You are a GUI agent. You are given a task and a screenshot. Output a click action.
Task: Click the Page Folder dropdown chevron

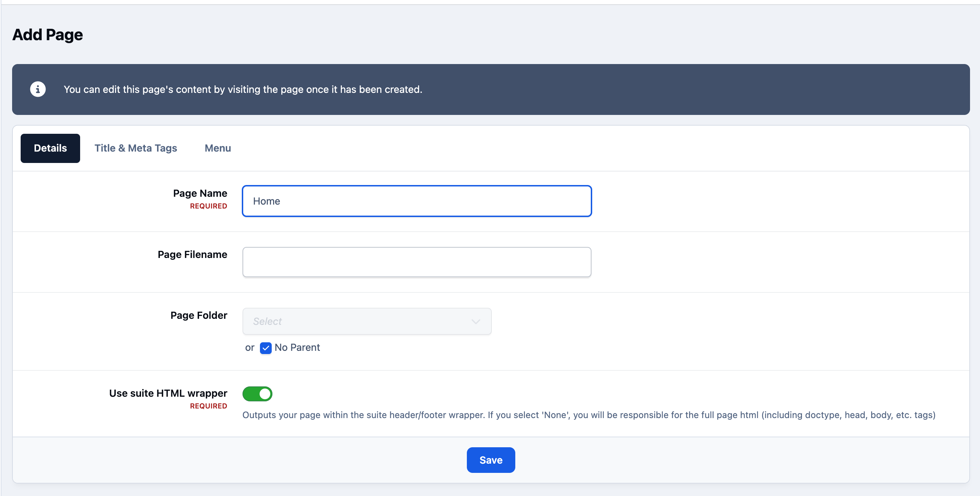pyautogui.click(x=475, y=322)
